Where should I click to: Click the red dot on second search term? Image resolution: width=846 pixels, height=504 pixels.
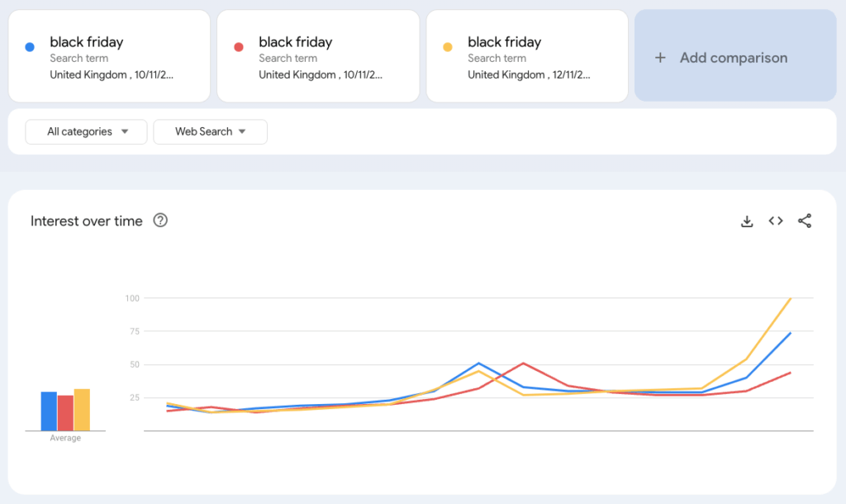click(239, 47)
